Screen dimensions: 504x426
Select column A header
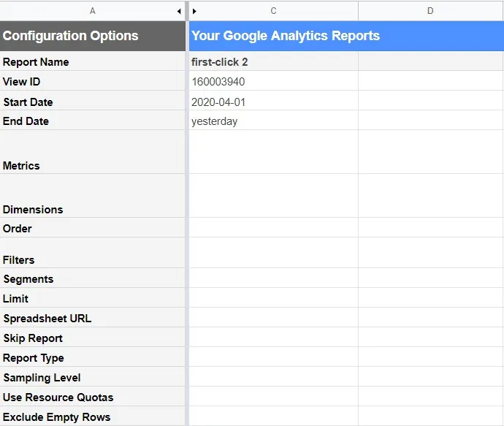(x=93, y=11)
